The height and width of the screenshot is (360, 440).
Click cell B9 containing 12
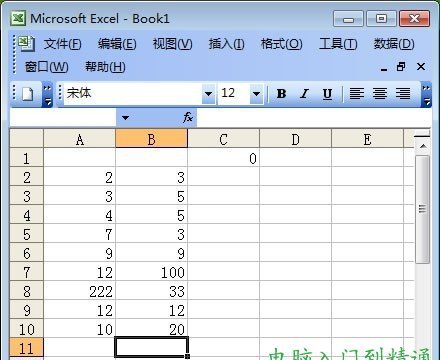tap(151, 310)
